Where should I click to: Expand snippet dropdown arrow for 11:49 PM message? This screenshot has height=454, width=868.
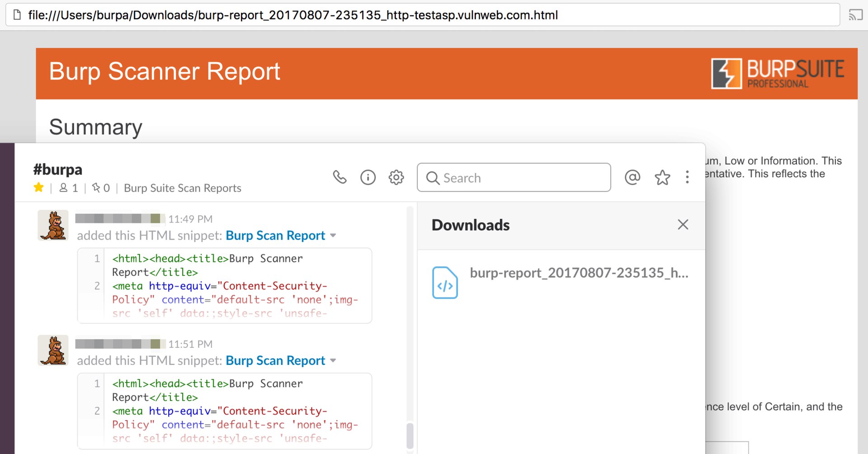333,236
